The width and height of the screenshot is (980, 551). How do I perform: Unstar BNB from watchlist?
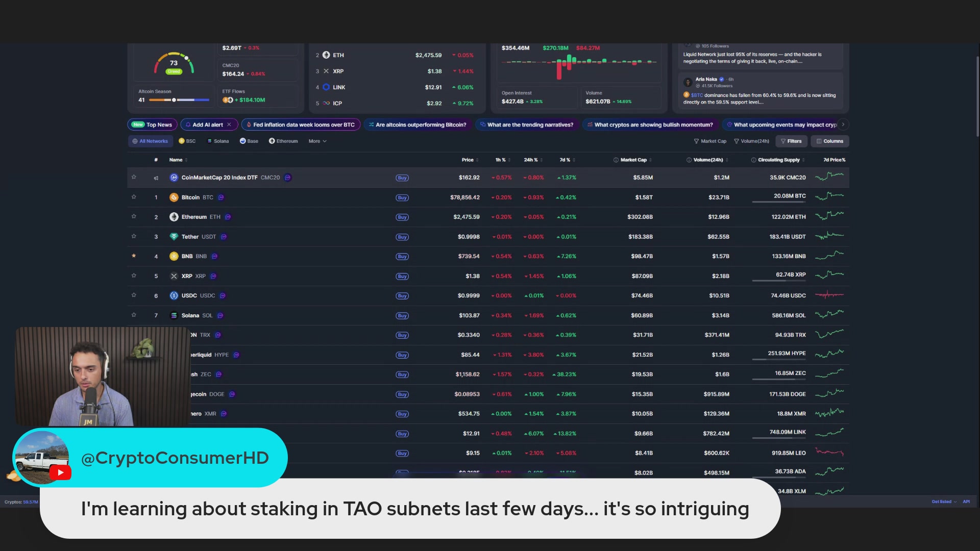point(134,256)
